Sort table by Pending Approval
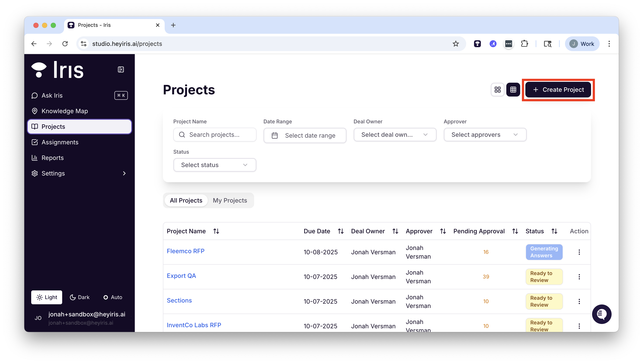 (x=515, y=231)
